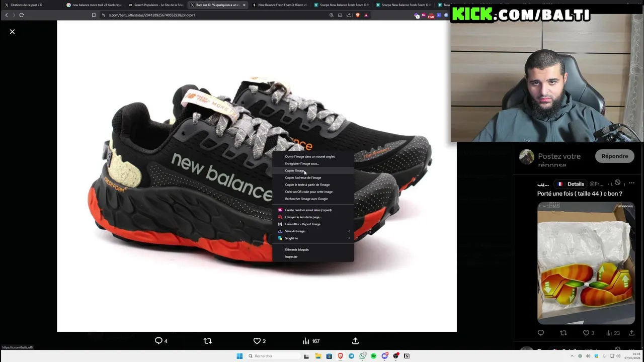The width and height of the screenshot is (644, 362).
Task: Click the share upload icon under the photo
Action: coord(355,341)
